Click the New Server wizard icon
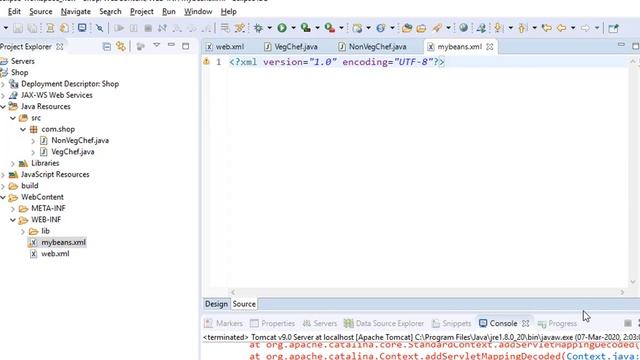 point(357,28)
